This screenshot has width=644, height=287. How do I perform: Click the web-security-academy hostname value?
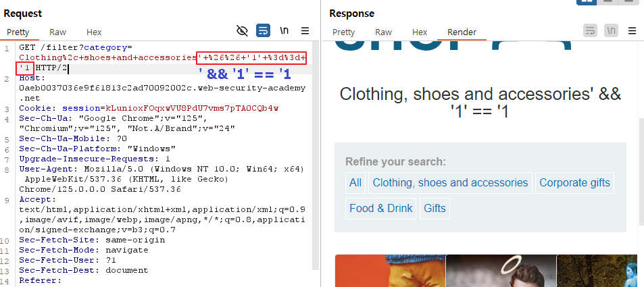(x=162, y=93)
